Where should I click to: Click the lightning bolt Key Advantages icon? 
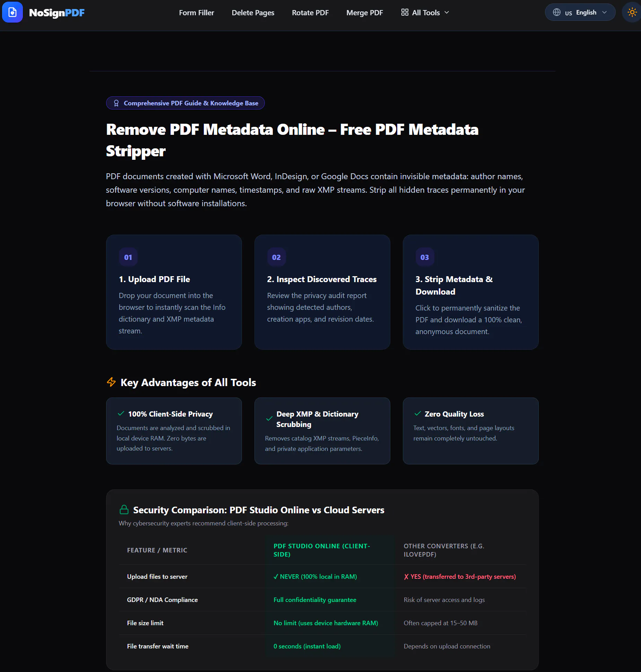111,382
